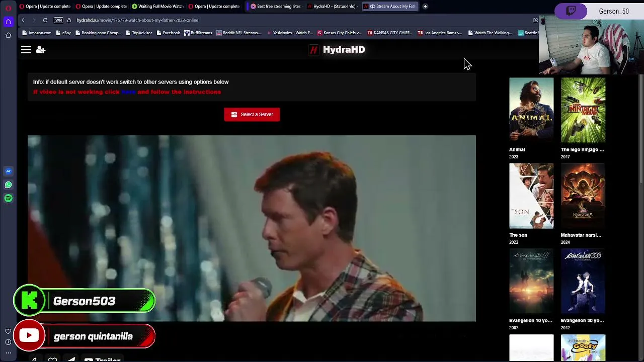
Task: Switch to HydraHD Status-Info tab
Action: [332, 7]
